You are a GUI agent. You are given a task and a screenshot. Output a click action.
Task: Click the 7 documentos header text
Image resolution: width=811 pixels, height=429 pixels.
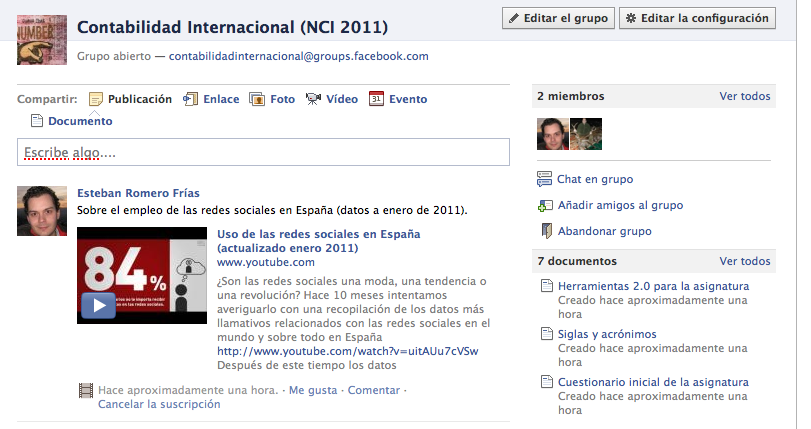(x=577, y=261)
